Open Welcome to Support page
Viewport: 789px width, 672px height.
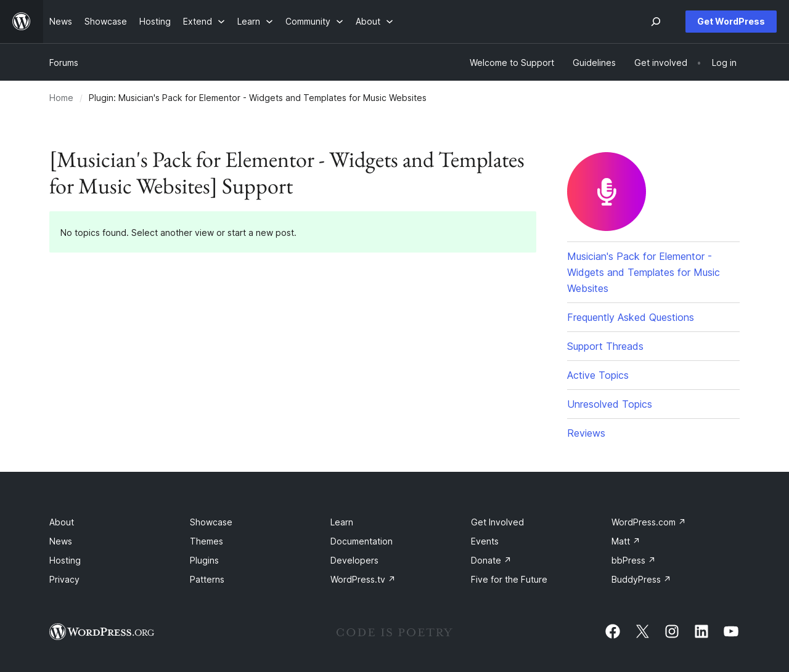(512, 63)
